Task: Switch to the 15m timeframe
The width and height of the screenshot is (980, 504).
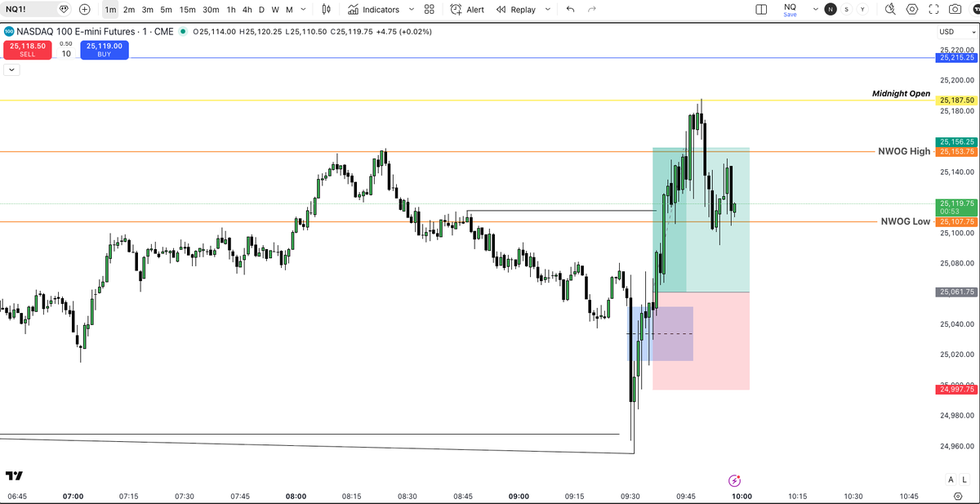Action: pyautogui.click(x=187, y=10)
